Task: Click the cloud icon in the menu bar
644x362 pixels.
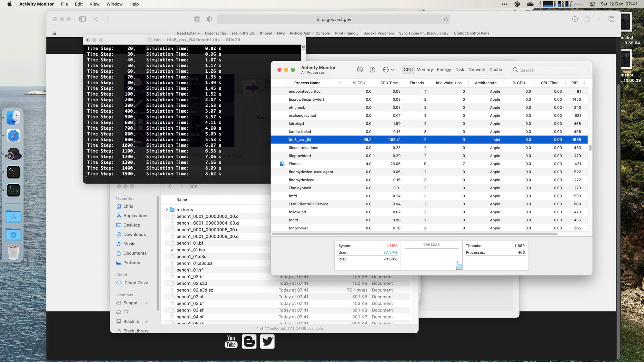Action: pos(530,4)
